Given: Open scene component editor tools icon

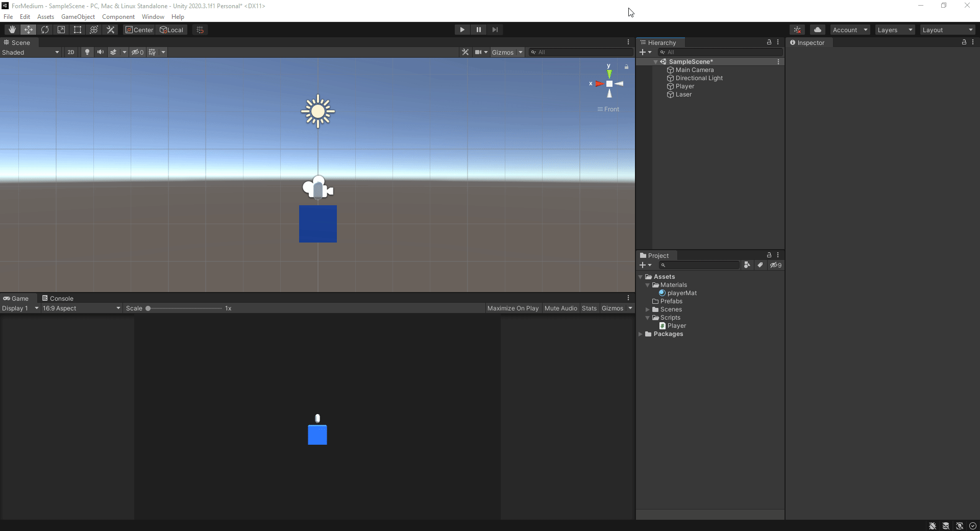Looking at the screenshot, I should pos(465,52).
